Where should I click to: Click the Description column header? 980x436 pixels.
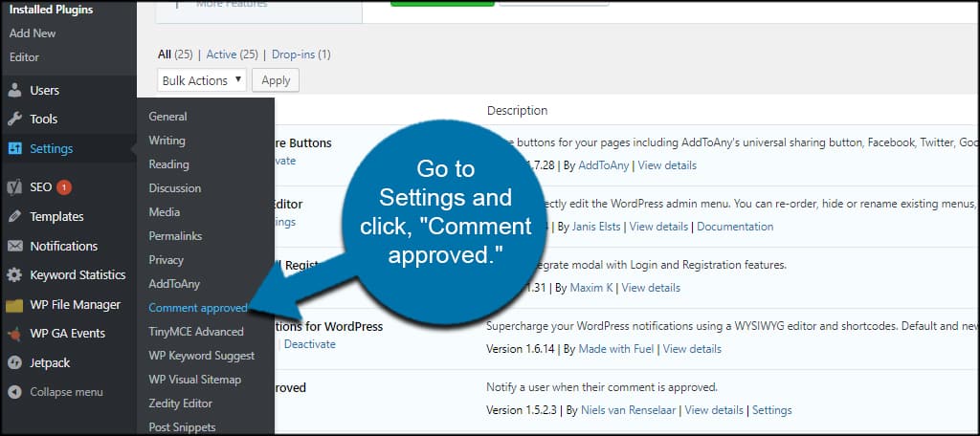click(518, 111)
